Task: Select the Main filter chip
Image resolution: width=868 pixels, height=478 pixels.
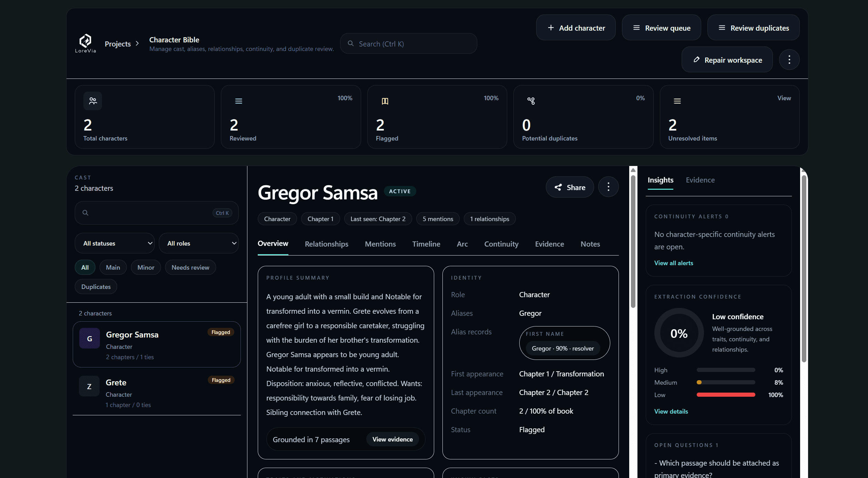Action: (x=113, y=267)
